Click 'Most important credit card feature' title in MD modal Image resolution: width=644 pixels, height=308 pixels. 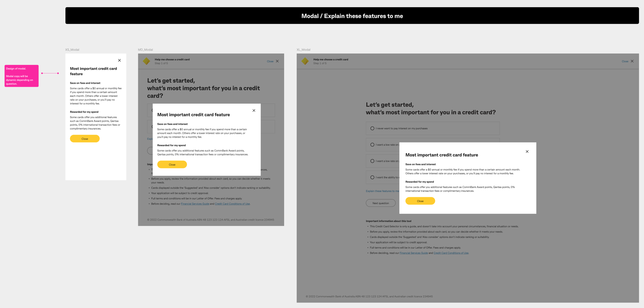(x=193, y=115)
